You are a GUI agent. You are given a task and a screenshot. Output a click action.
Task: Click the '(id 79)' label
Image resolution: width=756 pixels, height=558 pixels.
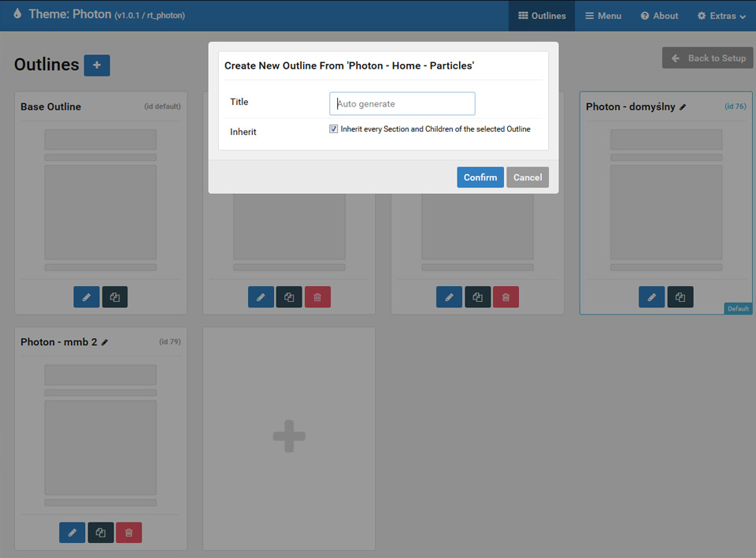click(x=170, y=342)
